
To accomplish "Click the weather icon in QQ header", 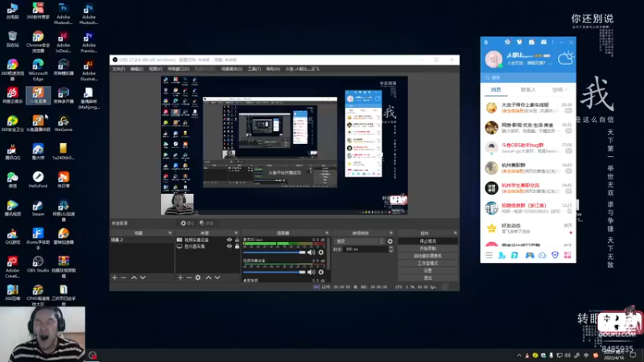I will pos(566,59).
